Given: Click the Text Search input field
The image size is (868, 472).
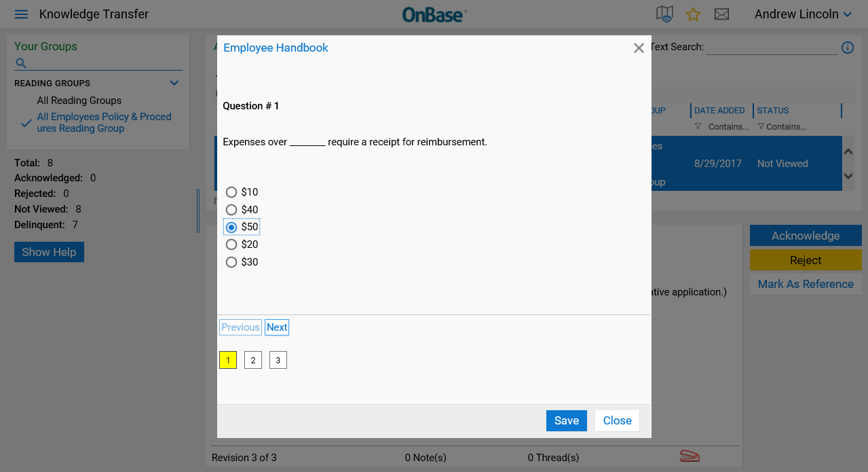Looking at the screenshot, I should tap(772, 47).
